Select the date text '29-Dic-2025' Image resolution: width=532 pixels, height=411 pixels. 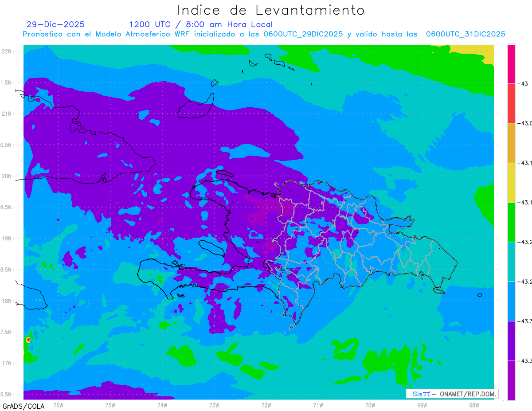(x=55, y=24)
